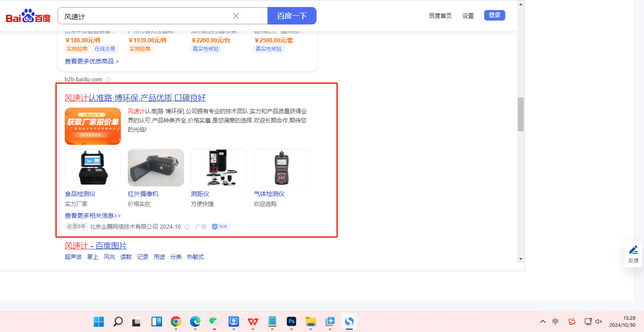Click the 测距仪 link
Image resolution: width=644 pixels, height=332 pixels.
(200, 194)
